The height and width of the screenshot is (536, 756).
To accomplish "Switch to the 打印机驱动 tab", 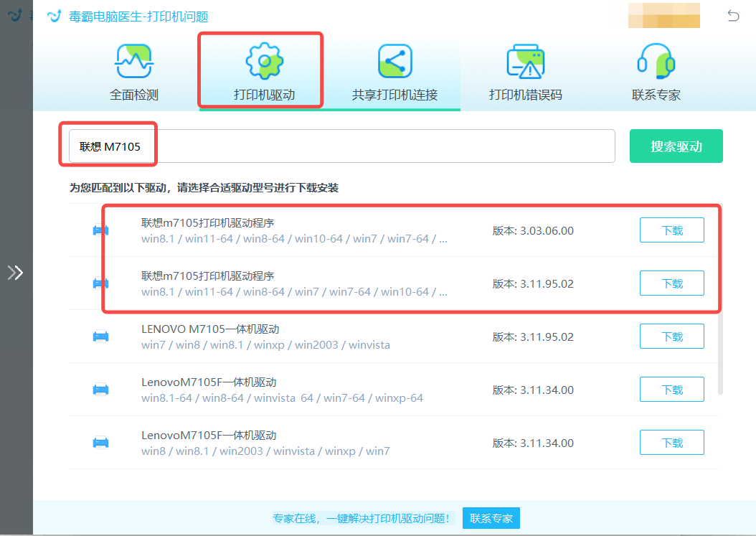I will [x=264, y=72].
